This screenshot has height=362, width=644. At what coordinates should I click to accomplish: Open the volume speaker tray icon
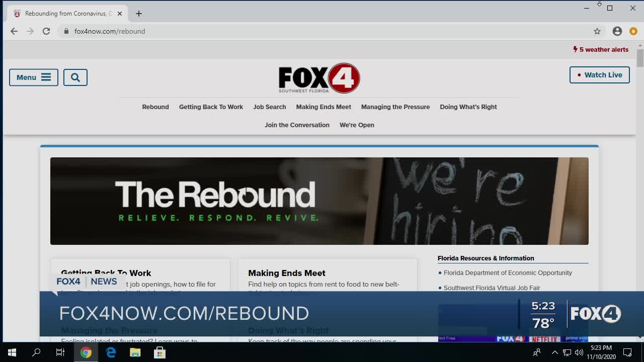pyautogui.click(x=579, y=352)
